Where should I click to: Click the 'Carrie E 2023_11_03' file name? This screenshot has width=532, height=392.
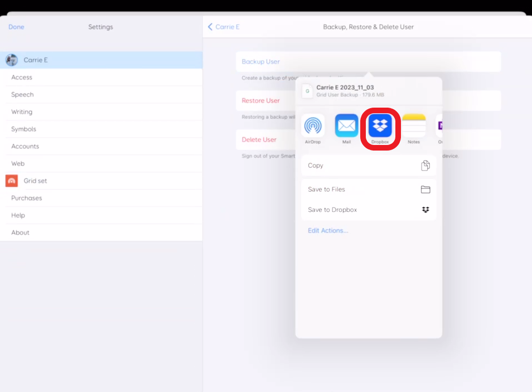tap(345, 87)
